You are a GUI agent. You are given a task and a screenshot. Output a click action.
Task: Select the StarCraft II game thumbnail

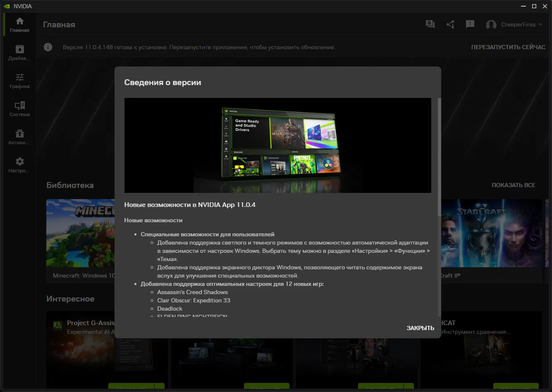point(492,233)
